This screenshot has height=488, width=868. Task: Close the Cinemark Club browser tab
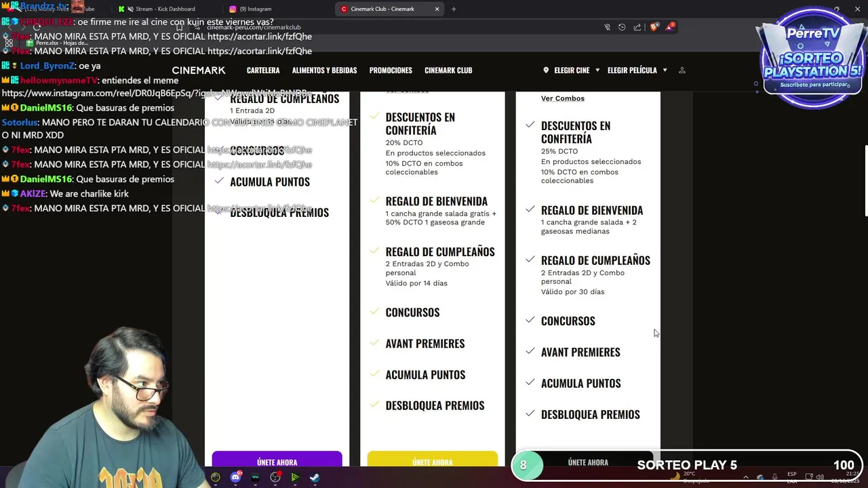coord(437,9)
